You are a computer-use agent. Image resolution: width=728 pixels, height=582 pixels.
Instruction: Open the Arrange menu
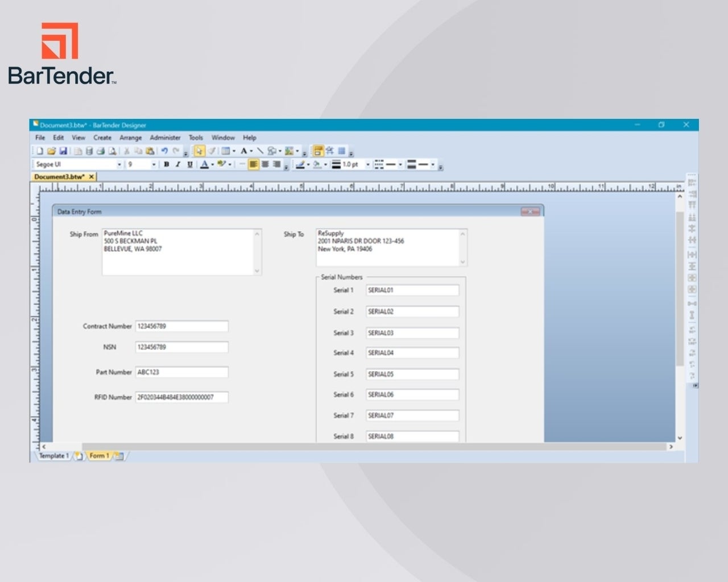130,138
